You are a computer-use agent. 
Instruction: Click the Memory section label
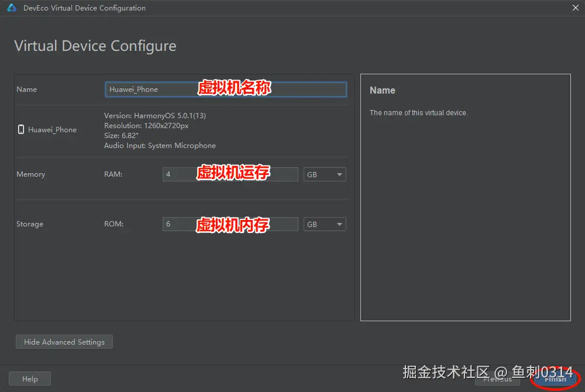(30, 174)
